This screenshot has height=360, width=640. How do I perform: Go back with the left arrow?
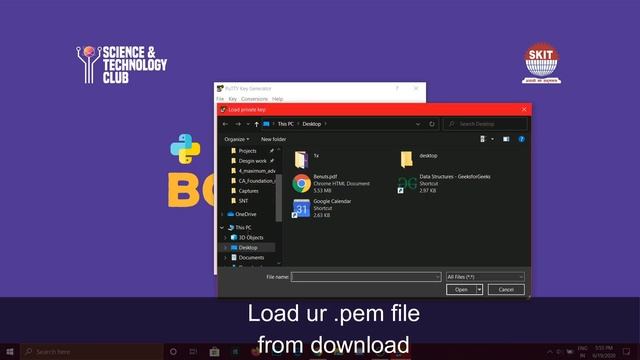coord(225,124)
